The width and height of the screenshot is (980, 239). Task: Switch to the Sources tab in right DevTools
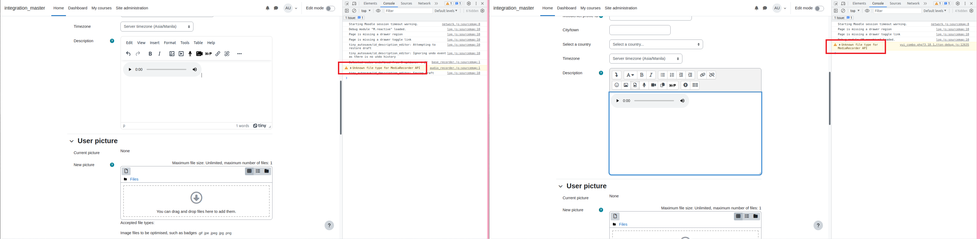[895, 3]
